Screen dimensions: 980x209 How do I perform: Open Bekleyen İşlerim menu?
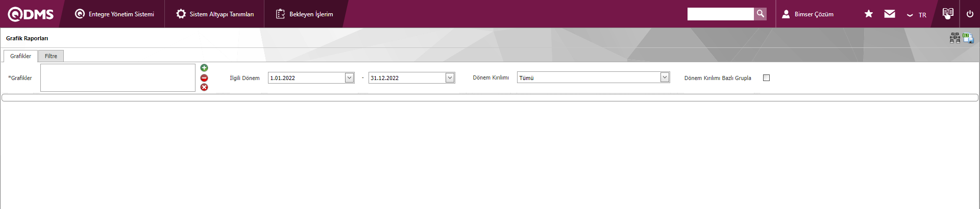pyautogui.click(x=304, y=14)
